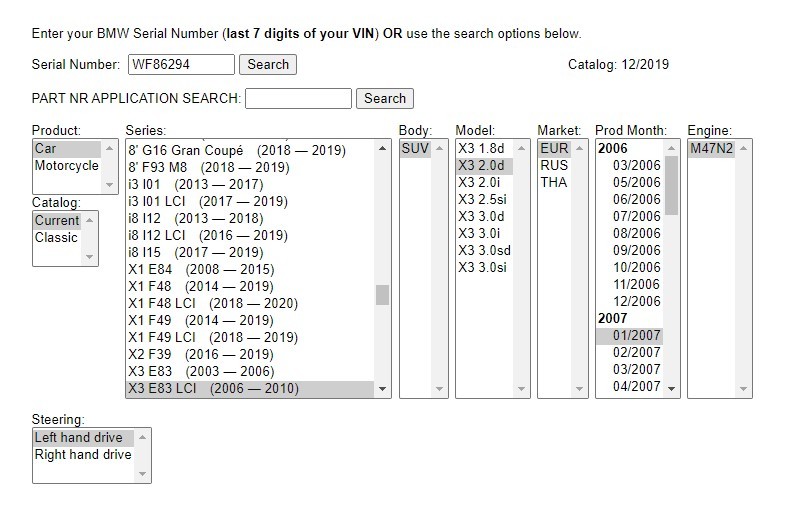The width and height of the screenshot is (807, 508).
Task: Select X1 F49 LCI series
Action: (251, 337)
